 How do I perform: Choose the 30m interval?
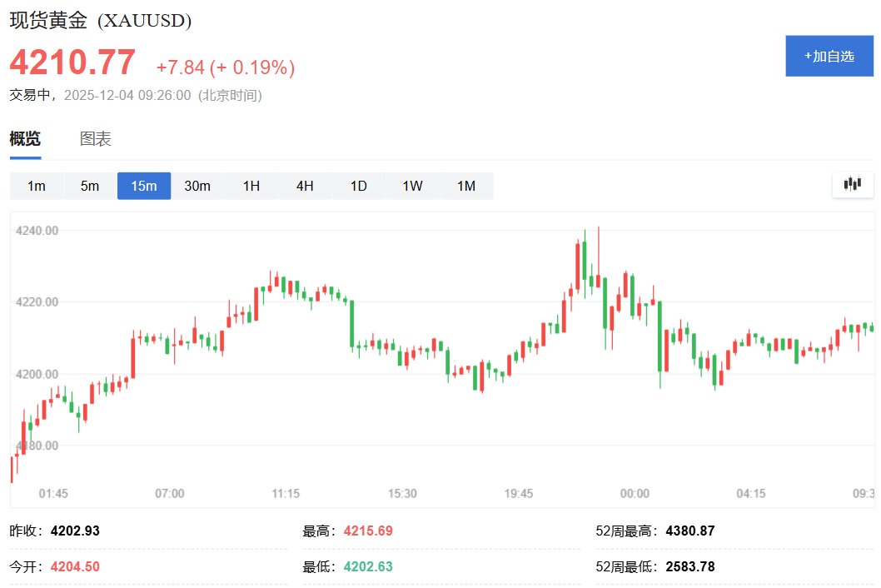[198, 186]
